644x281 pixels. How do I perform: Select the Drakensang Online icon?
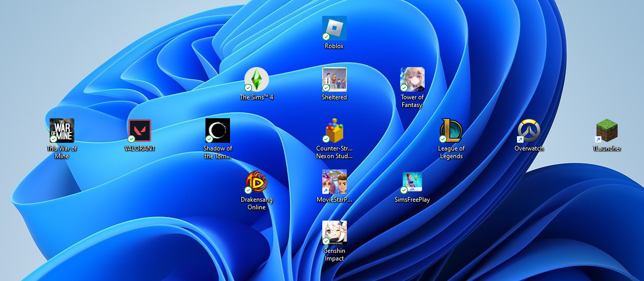pyautogui.click(x=257, y=182)
